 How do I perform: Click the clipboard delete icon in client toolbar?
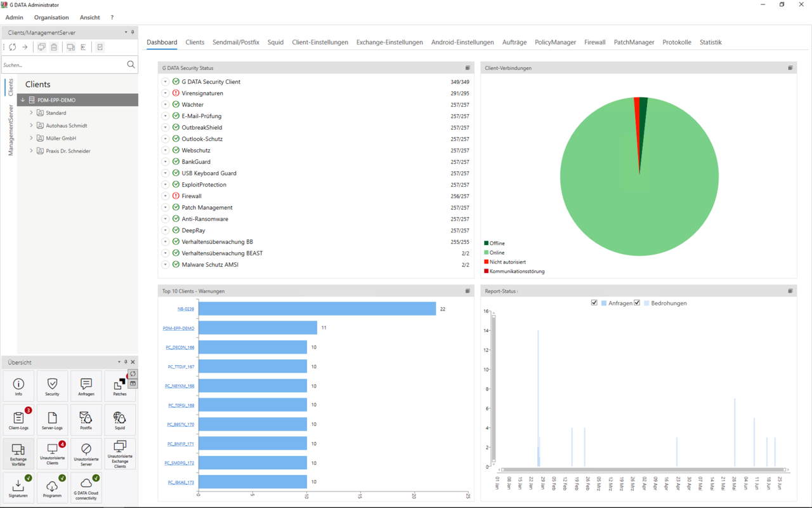click(54, 47)
